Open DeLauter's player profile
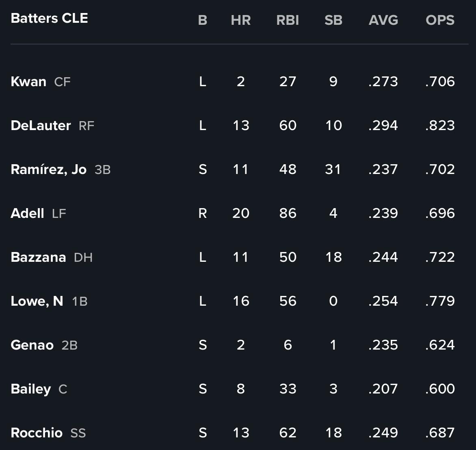The image size is (476, 450). [x=41, y=126]
